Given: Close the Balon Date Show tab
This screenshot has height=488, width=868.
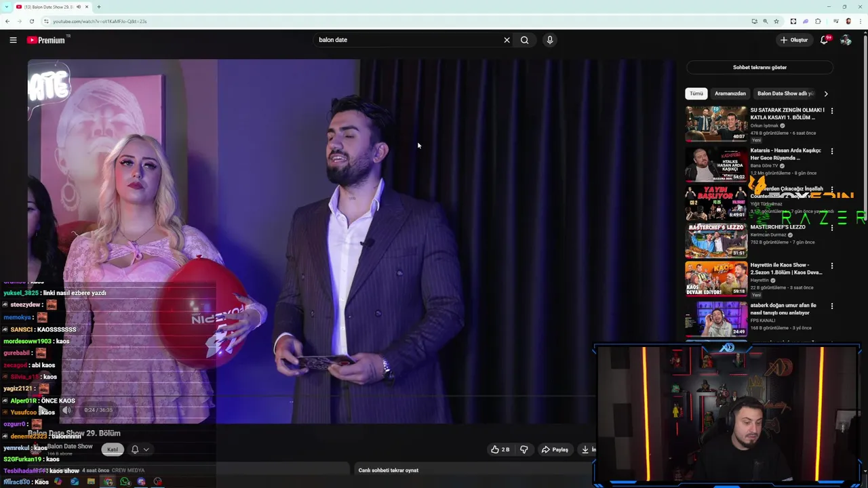Looking at the screenshot, I should click(x=87, y=7).
